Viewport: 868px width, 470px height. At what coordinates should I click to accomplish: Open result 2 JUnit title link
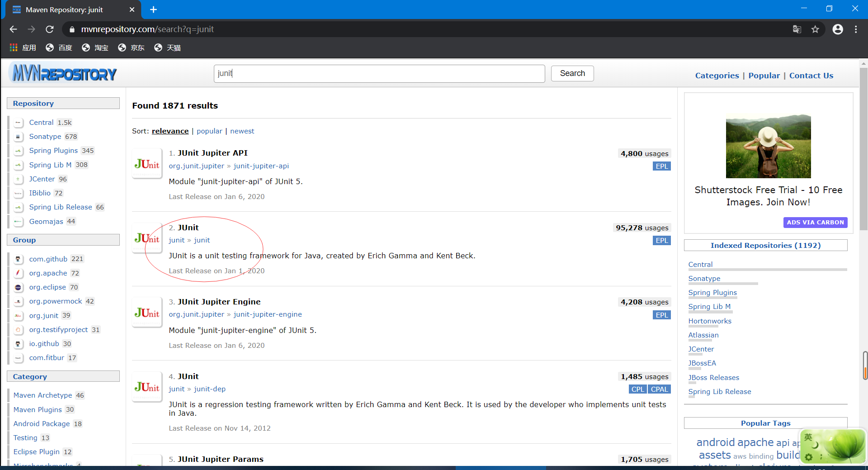pyautogui.click(x=188, y=228)
